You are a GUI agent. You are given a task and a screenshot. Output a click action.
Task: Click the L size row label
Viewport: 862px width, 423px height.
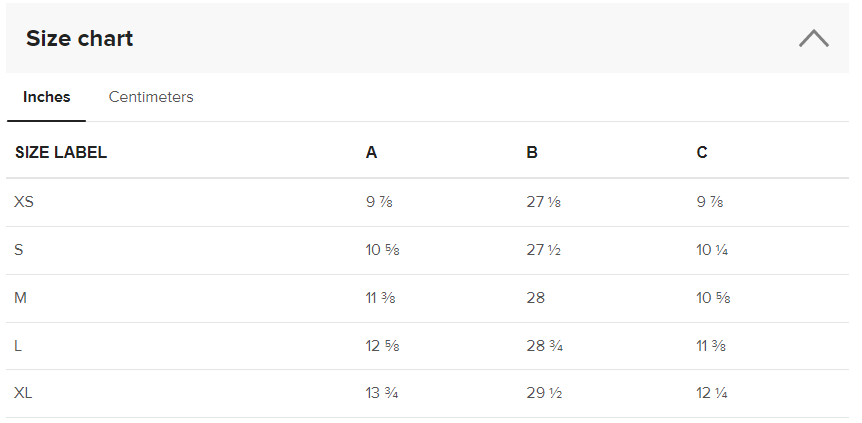click(x=18, y=346)
